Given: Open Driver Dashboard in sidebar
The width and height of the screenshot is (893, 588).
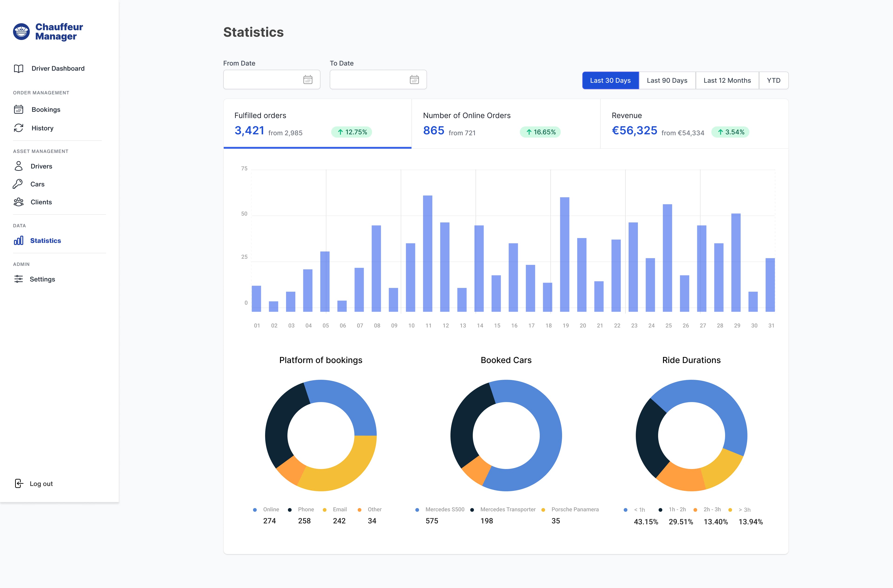Looking at the screenshot, I should tap(58, 69).
